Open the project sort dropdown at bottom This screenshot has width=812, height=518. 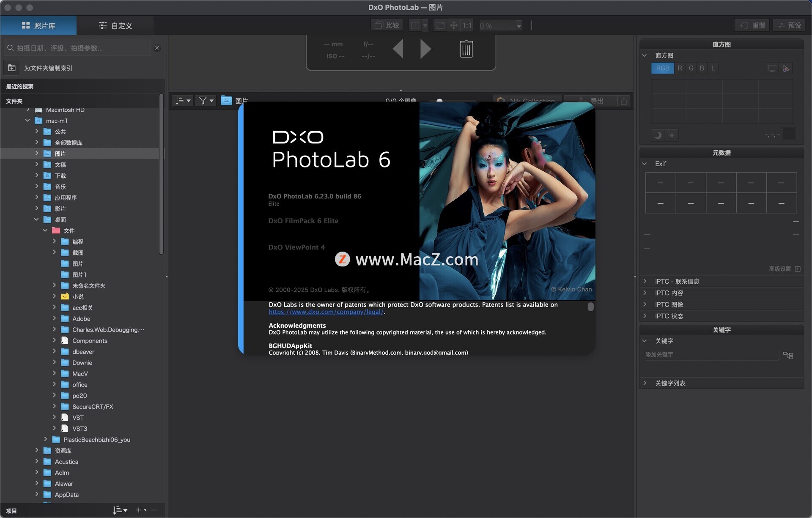(x=120, y=510)
